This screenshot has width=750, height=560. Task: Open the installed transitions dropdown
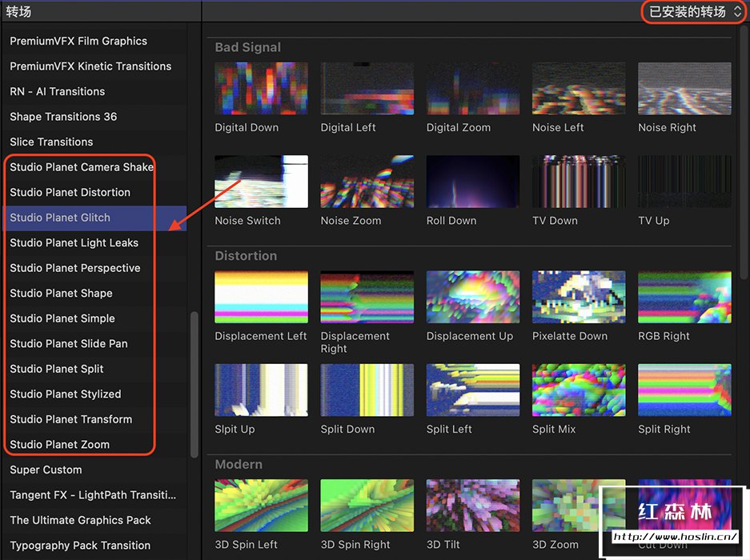coord(695,11)
